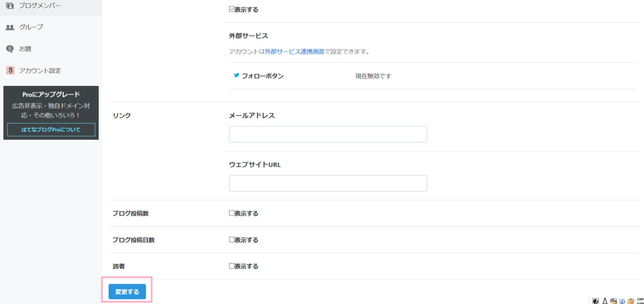Image resolution: width=644 pixels, height=304 pixels.
Task: Click the 外部サービス section heading
Action: point(248,36)
